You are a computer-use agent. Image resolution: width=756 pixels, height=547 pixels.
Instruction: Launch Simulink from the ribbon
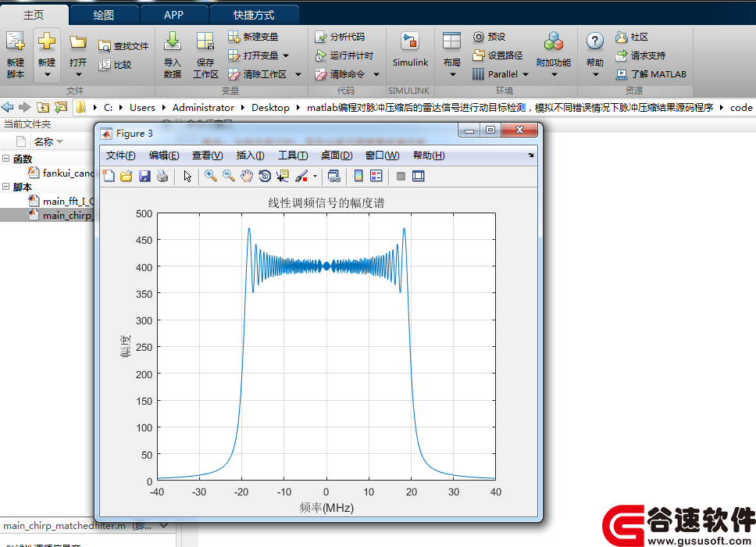point(410,50)
